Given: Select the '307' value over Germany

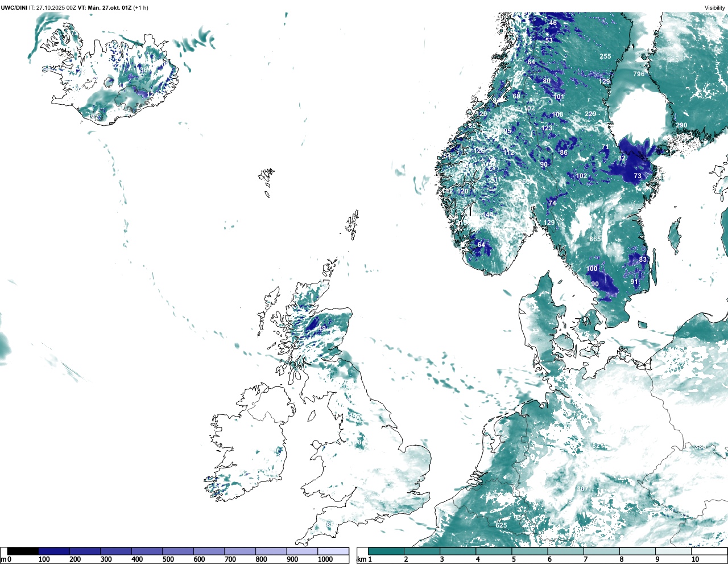Looking at the screenshot, I should click(582, 489).
